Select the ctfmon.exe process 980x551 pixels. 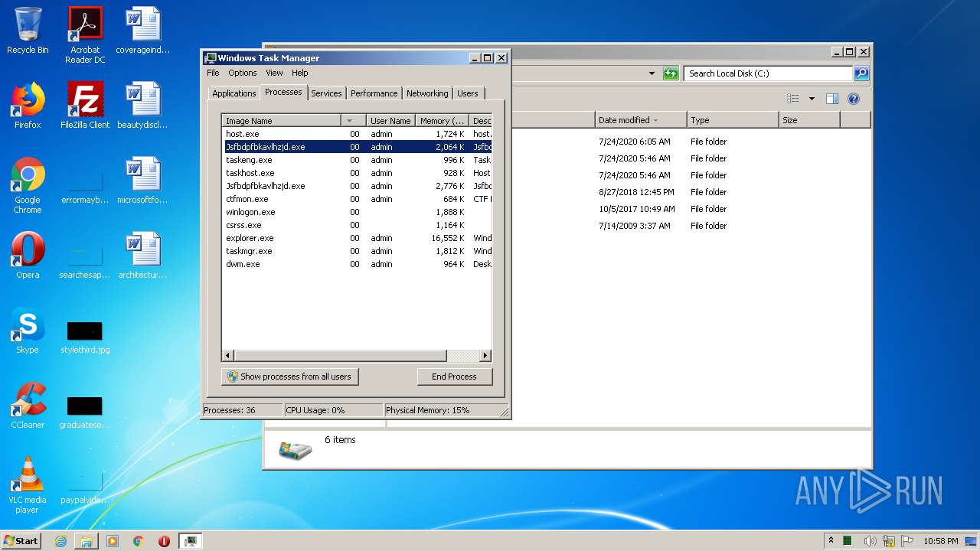[357, 199]
